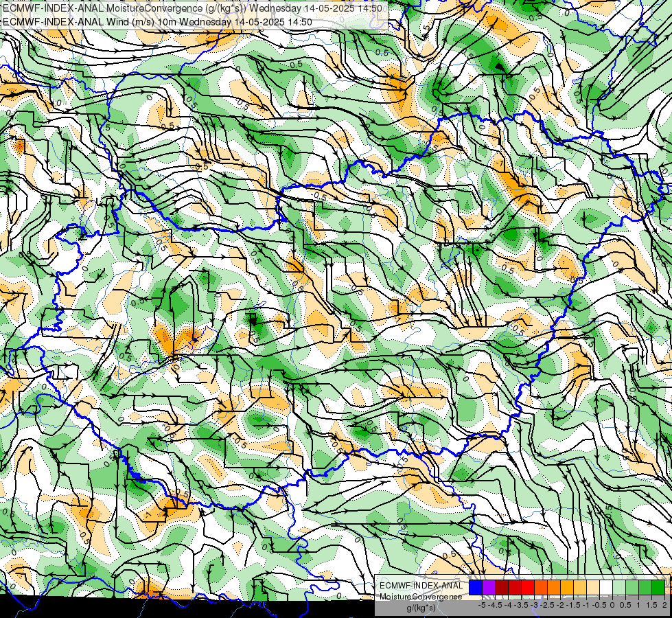Viewport: 672px width, 618px height.
Task: Click the -4.5 value on the legend scale
Action: coord(495,605)
